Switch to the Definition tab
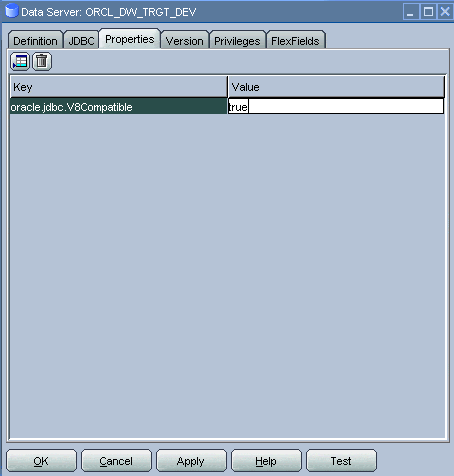454x476 pixels. point(35,41)
